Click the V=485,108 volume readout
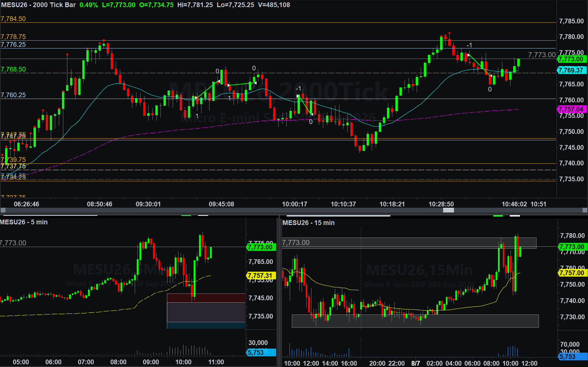588x367 pixels. (274, 5)
